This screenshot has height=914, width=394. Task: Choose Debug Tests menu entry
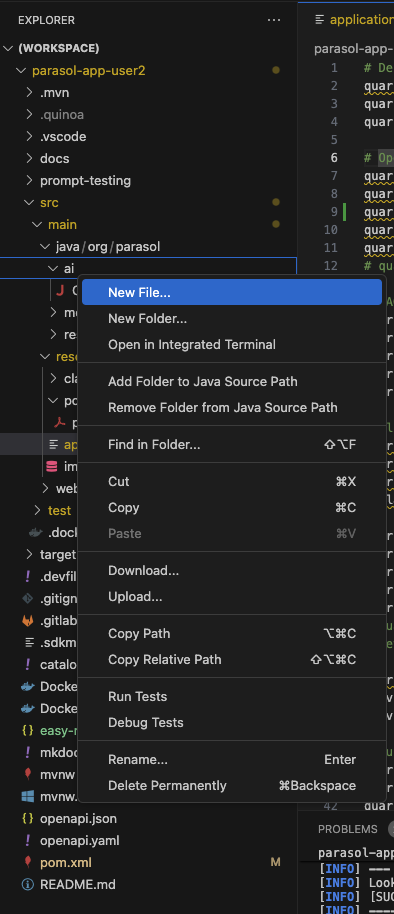point(232,722)
